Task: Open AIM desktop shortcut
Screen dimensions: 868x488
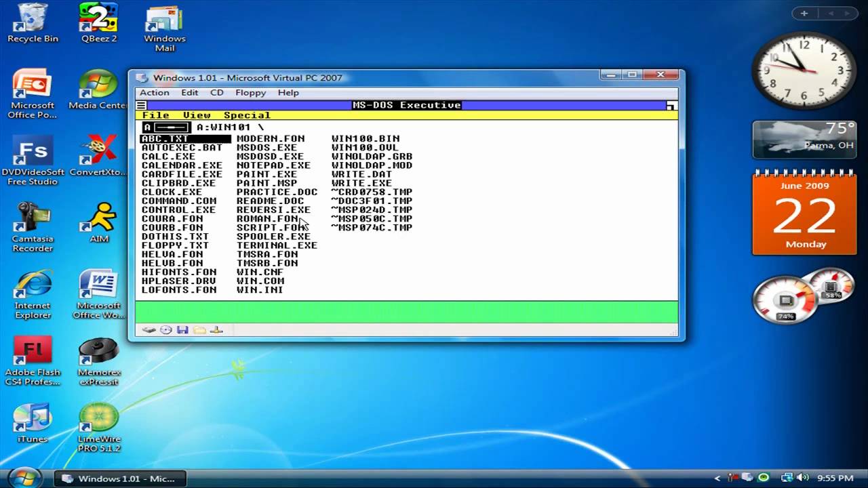Action: coord(99,222)
